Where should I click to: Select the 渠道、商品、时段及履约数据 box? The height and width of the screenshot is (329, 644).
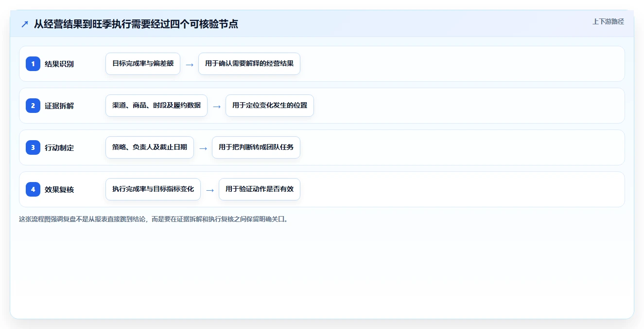[157, 106]
